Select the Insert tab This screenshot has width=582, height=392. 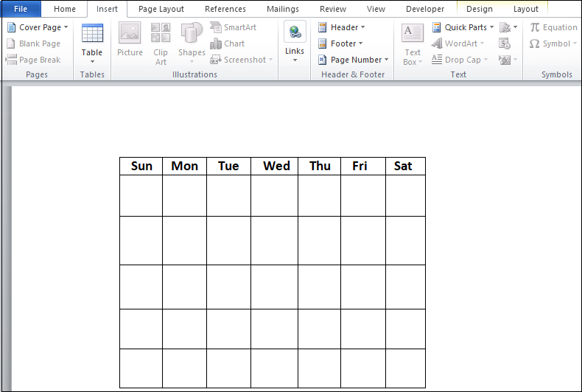107,9
